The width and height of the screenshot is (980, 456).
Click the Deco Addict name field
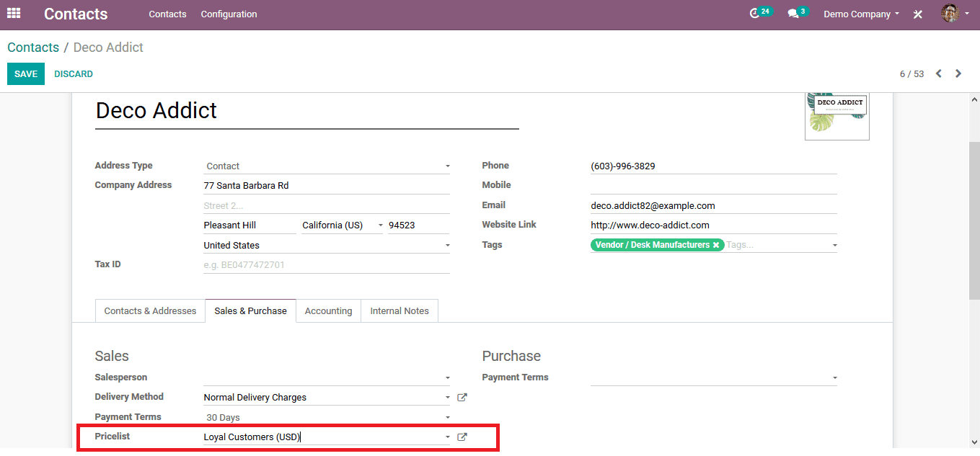[x=307, y=111]
